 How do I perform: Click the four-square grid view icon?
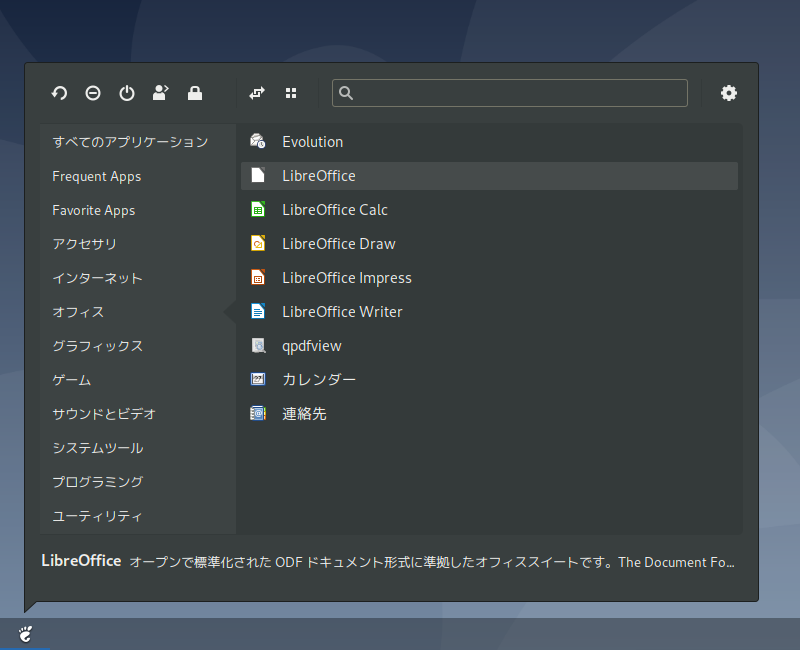point(291,93)
